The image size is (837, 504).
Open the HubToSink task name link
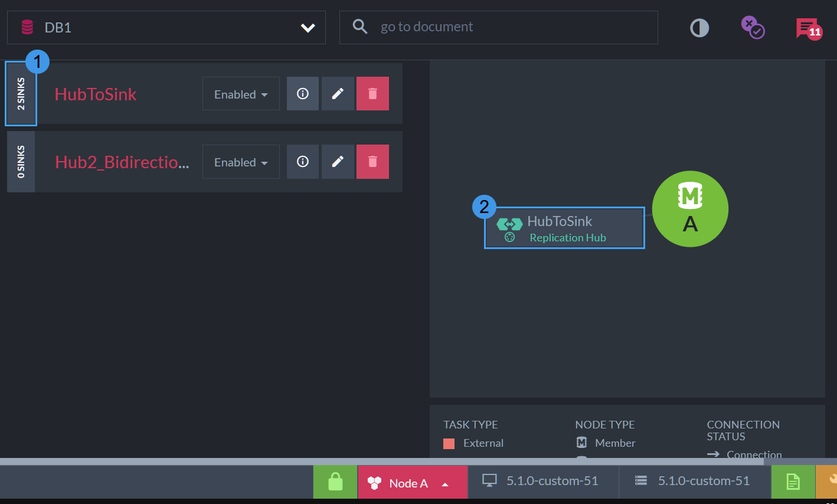96,94
